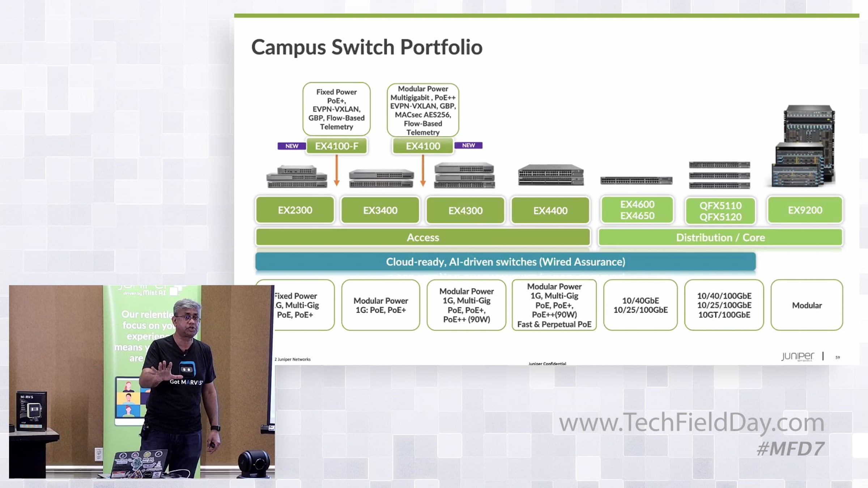Click the Juniper logo on the slide
This screenshot has height=488, width=868.
click(x=797, y=356)
